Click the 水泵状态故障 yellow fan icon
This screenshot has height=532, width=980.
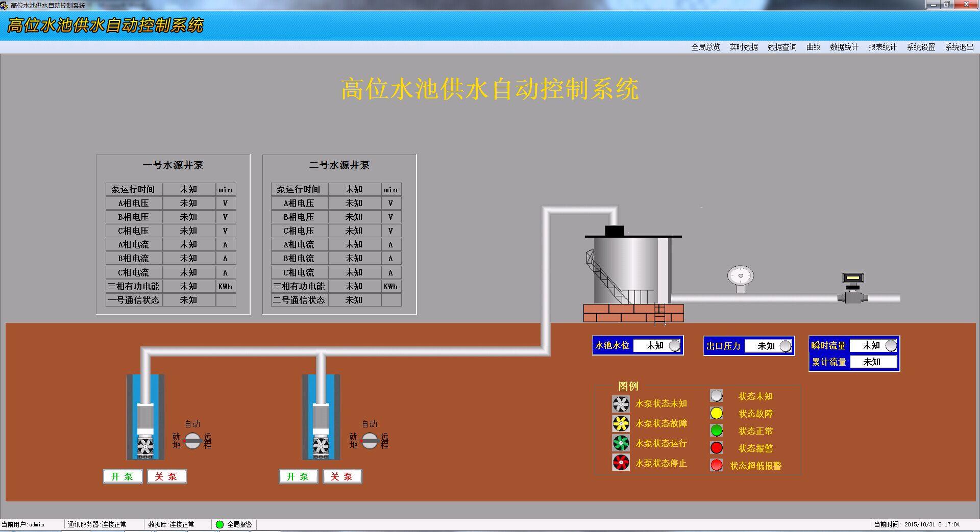point(620,423)
